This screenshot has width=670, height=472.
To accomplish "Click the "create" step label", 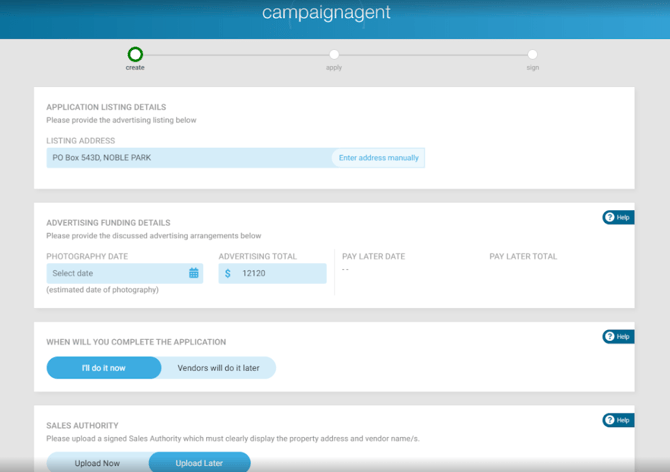I will click(x=135, y=67).
